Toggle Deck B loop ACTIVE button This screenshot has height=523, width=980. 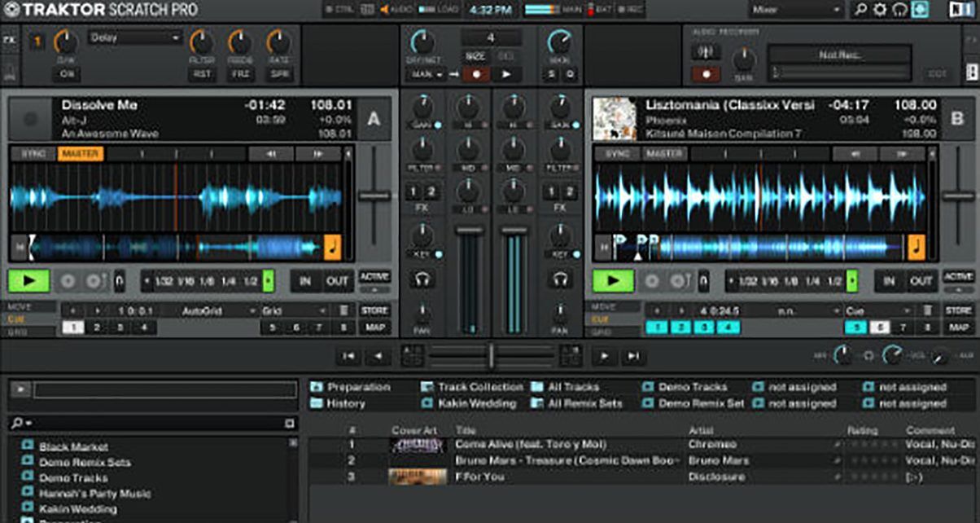click(x=958, y=277)
